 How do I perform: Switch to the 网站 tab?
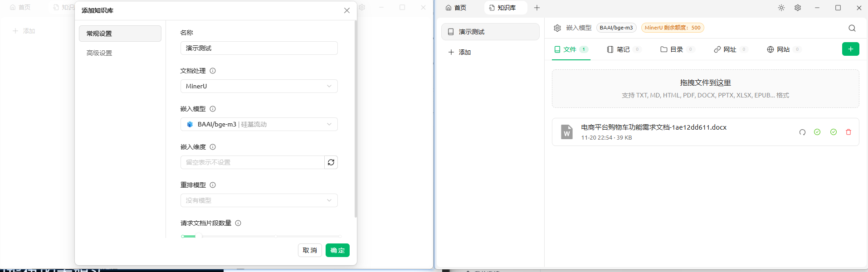pyautogui.click(x=784, y=49)
